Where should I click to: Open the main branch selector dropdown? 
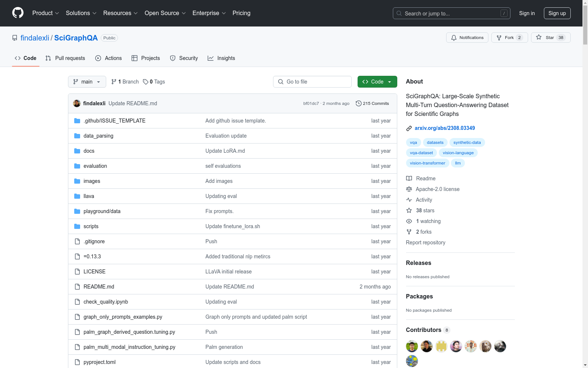tap(87, 82)
